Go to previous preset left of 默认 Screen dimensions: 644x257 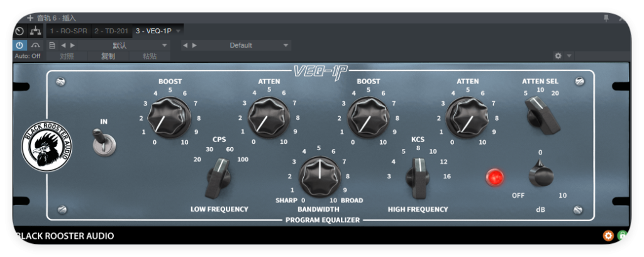64,45
